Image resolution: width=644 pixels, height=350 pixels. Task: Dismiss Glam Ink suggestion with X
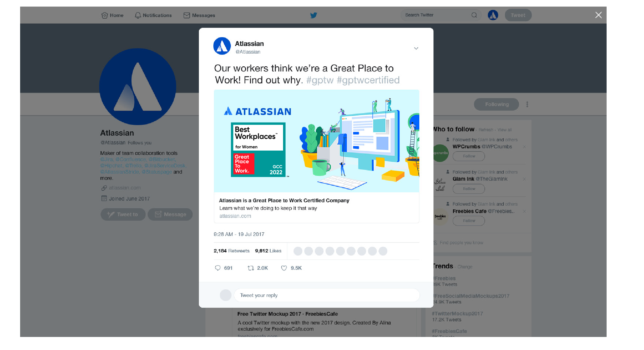click(x=524, y=179)
